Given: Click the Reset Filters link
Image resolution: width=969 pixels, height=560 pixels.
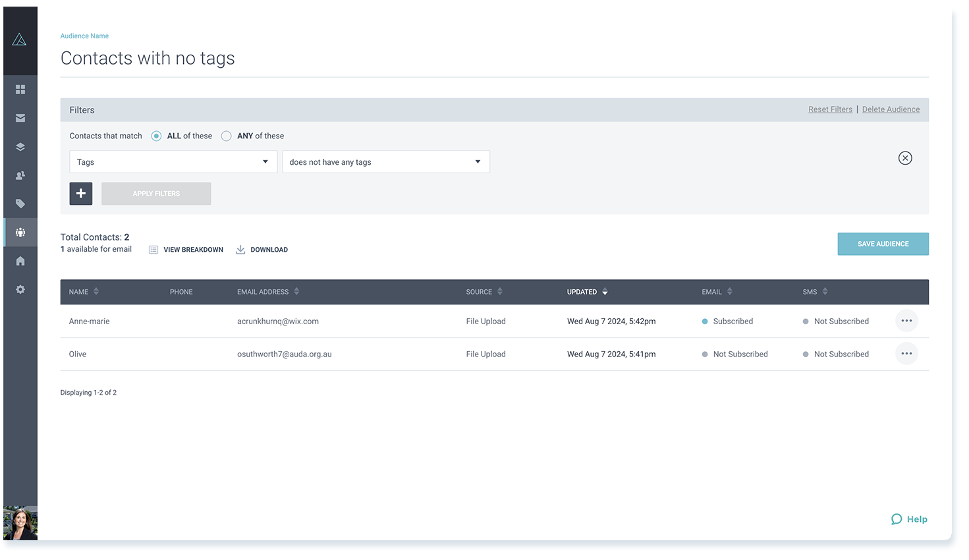Looking at the screenshot, I should pyautogui.click(x=830, y=109).
